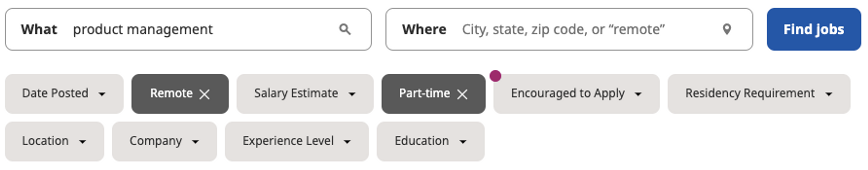Remove the Remote filter via its X icon
Viewport: 868px width, 170px height.
pos(205,94)
